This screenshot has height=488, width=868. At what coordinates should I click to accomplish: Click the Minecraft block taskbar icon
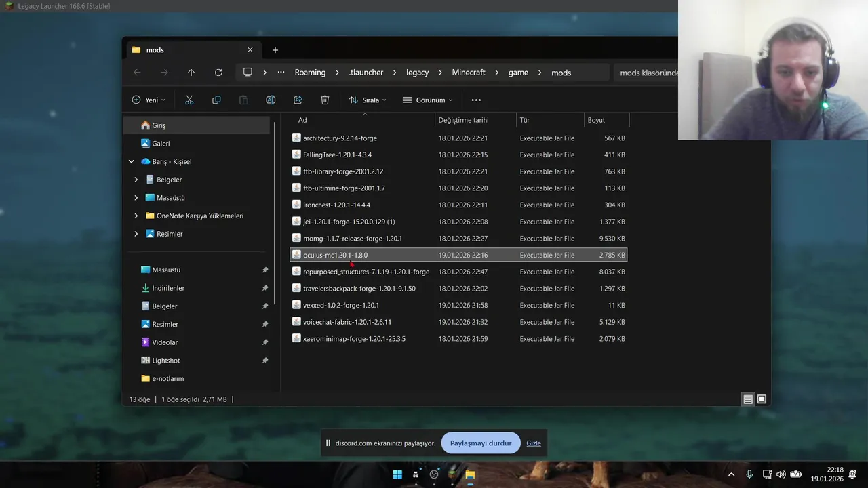[452, 474]
